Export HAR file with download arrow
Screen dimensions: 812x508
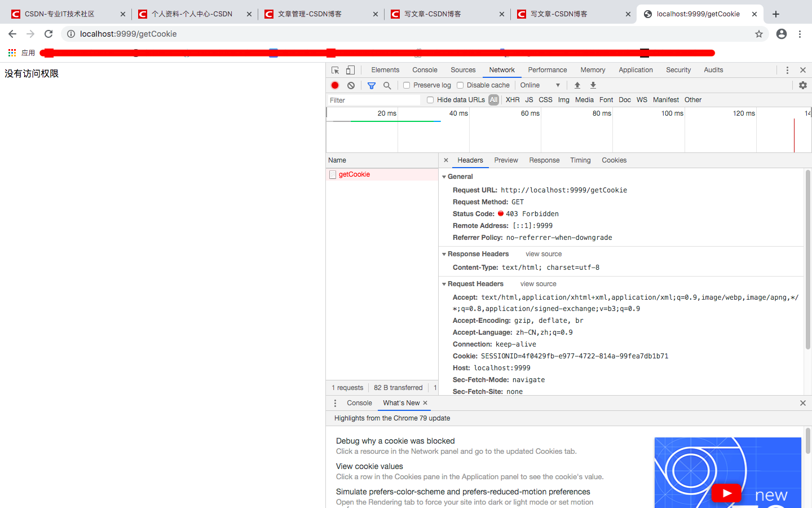pyautogui.click(x=593, y=85)
